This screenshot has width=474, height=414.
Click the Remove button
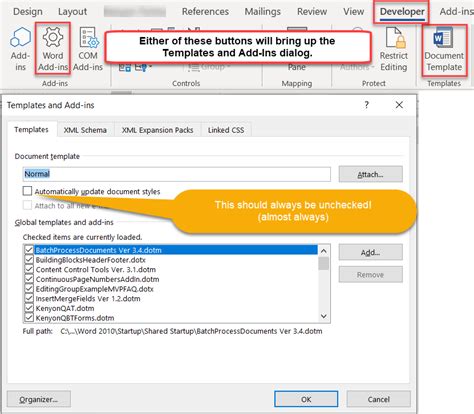(x=370, y=275)
